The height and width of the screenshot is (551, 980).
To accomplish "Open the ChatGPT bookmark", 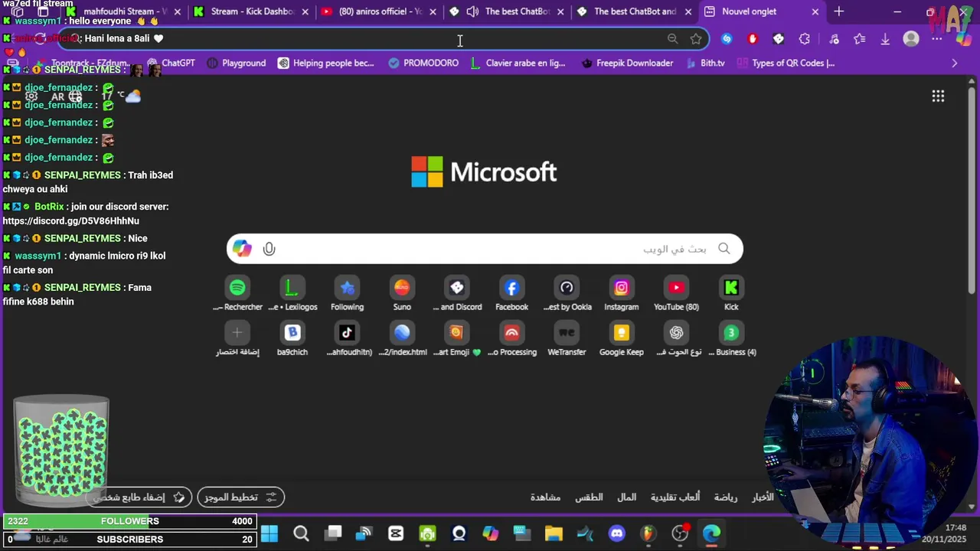I will pyautogui.click(x=170, y=63).
